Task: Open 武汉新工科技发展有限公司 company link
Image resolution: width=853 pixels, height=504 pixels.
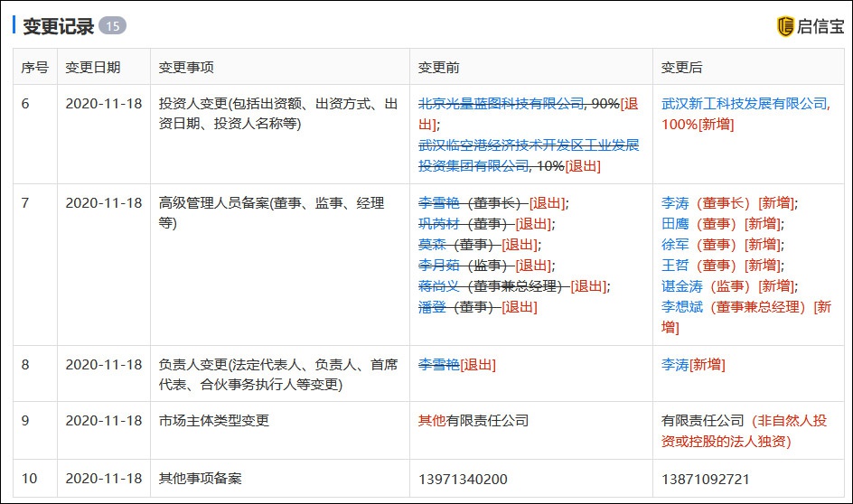Action: coord(745,103)
